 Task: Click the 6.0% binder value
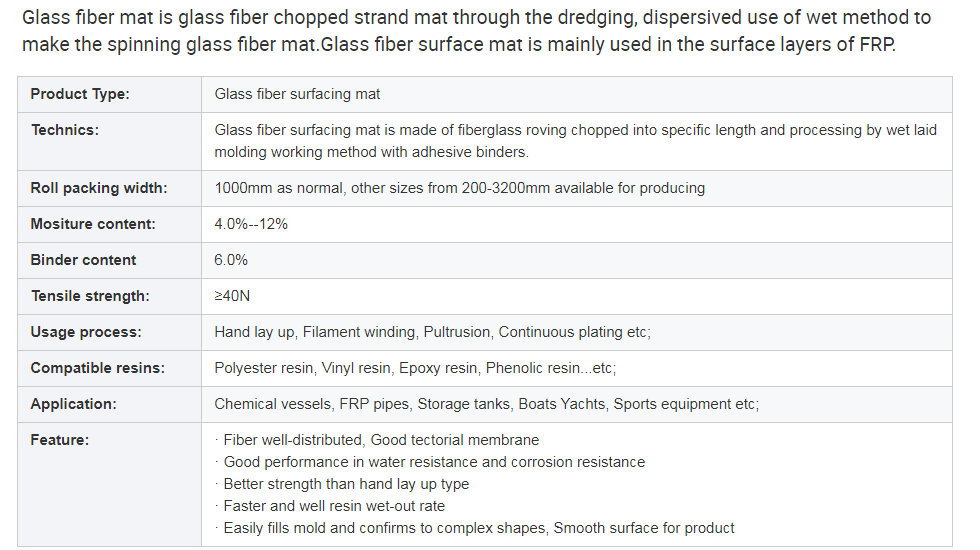(x=231, y=260)
